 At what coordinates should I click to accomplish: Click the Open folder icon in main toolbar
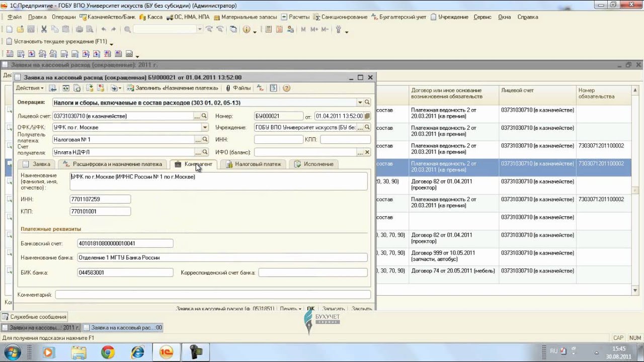(20, 29)
